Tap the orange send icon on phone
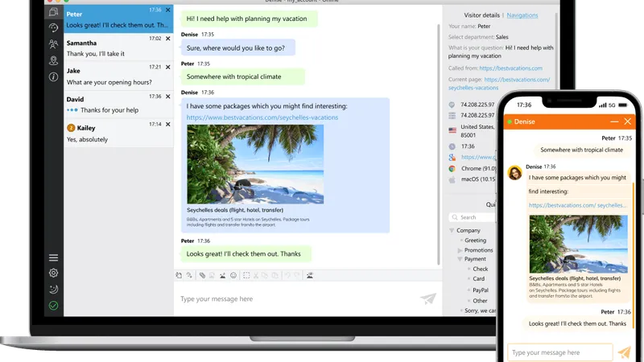 [625, 352]
